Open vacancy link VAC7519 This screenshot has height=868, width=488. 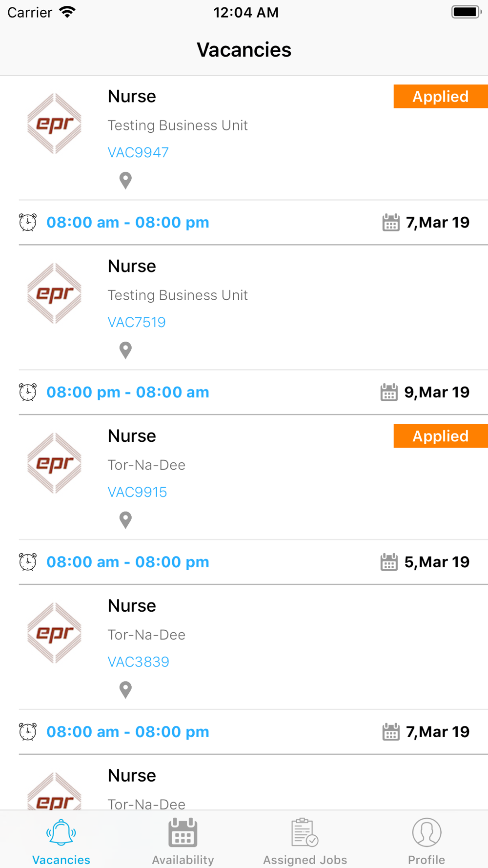(137, 322)
